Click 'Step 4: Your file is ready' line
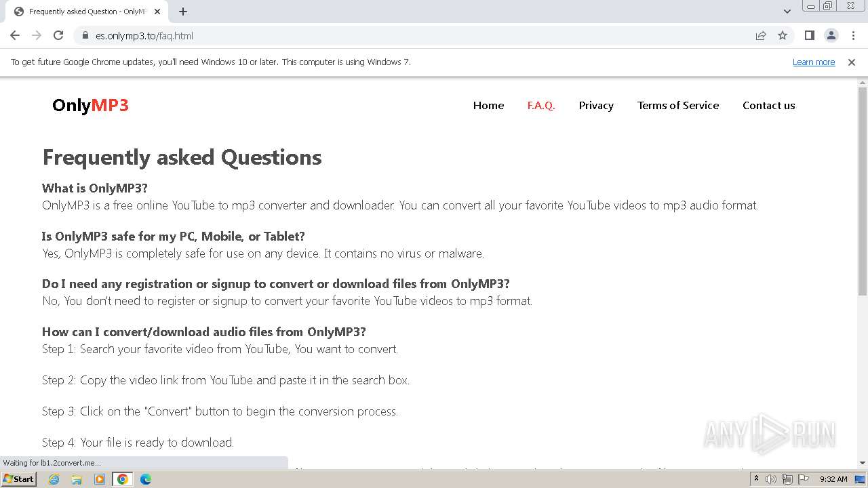 pyautogui.click(x=138, y=443)
